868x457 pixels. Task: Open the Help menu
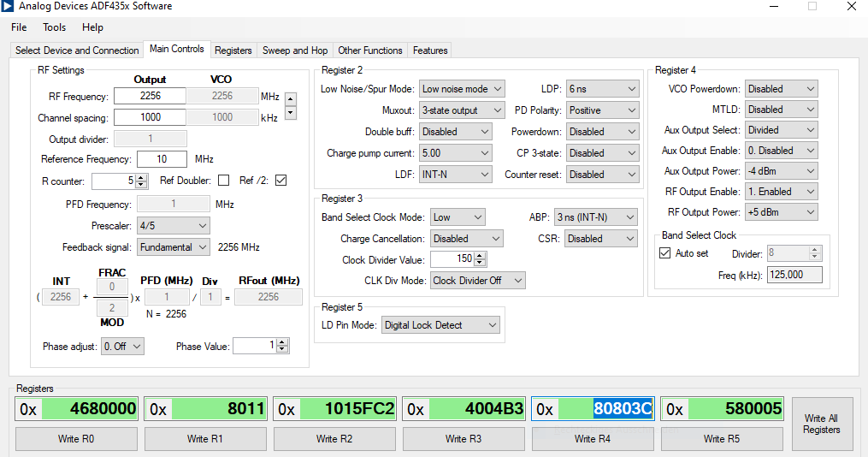point(92,27)
